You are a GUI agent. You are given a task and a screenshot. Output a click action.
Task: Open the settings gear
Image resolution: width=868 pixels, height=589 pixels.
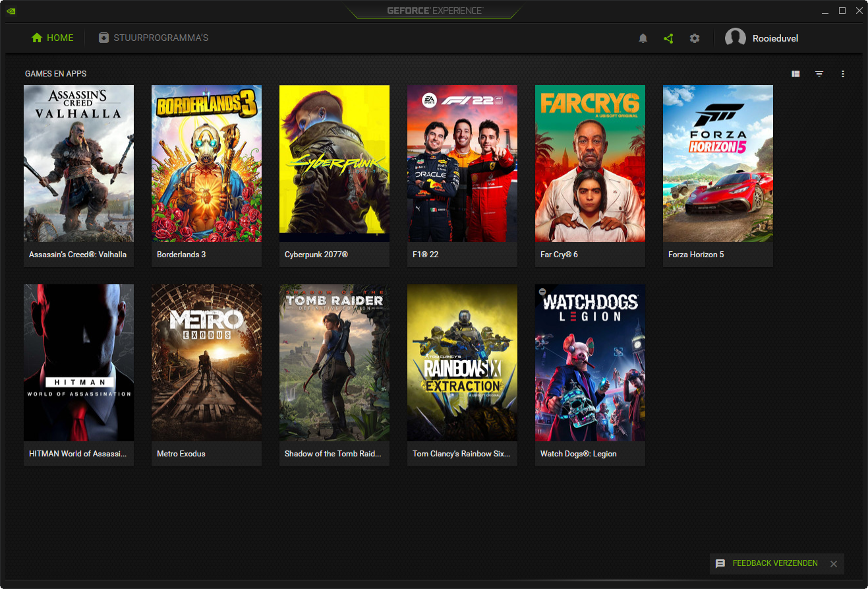tap(695, 38)
